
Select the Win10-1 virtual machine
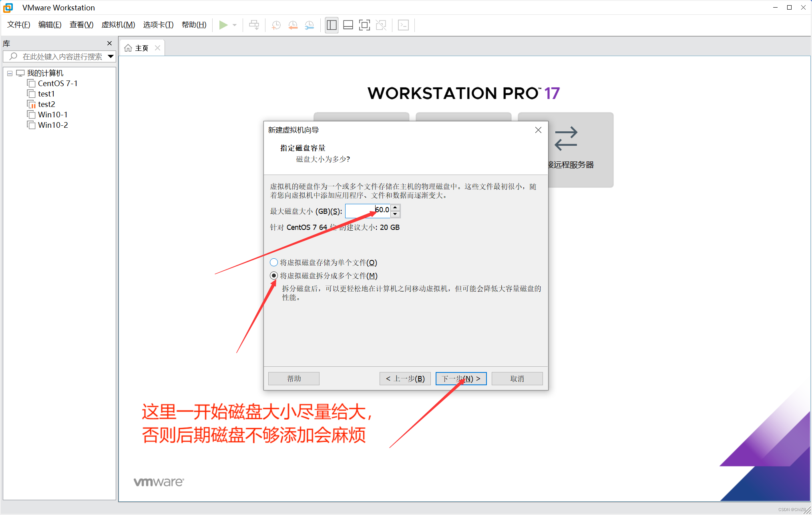click(x=53, y=115)
